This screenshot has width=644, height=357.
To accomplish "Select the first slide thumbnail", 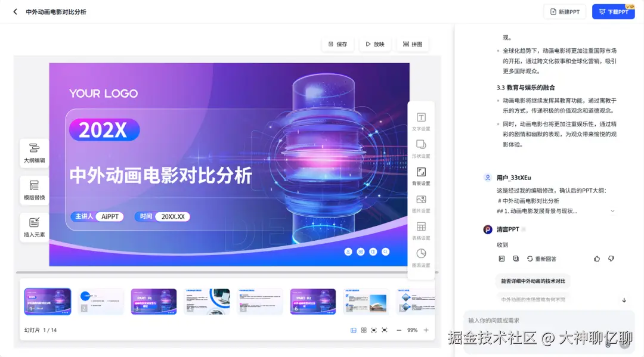I will pos(47,302).
